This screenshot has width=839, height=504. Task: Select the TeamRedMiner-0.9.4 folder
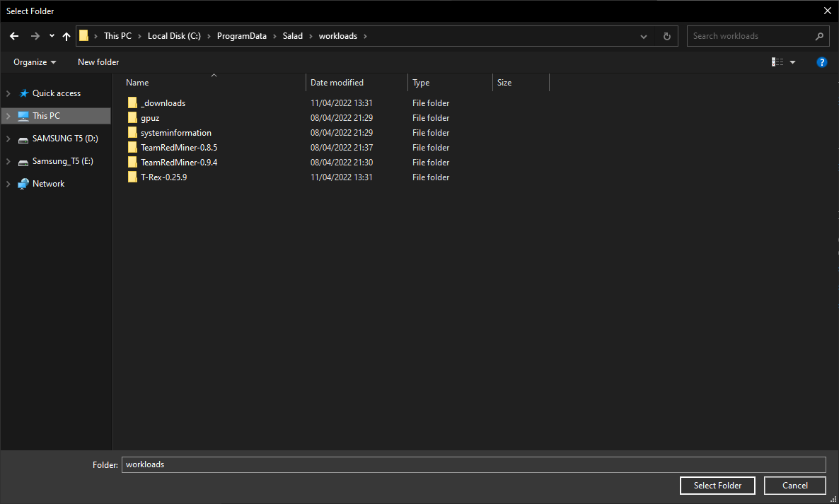179,163
